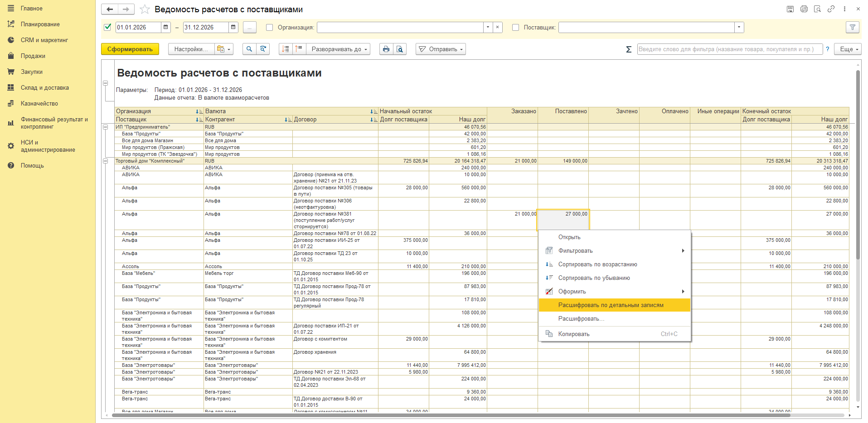Add report to favorites with the star icon
This screenshot has height=423, width=868.
click(145, 9)
